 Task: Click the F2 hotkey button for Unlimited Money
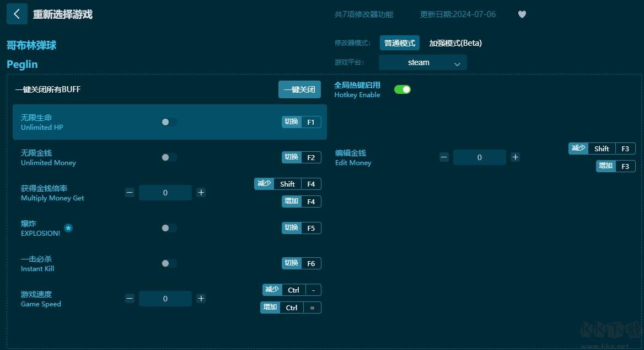(x=302, y=157)
